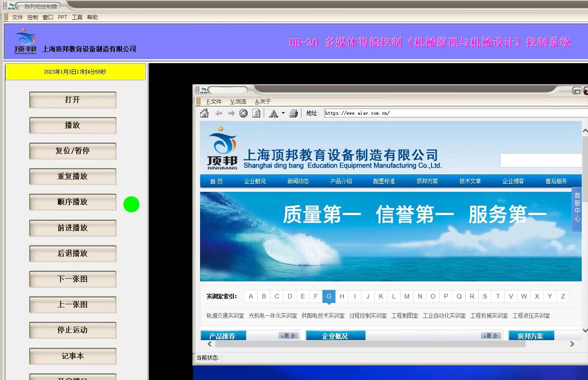Click the Stop loading icon
588x380 pixels.
pyautogui.click(x=243, y=113)
